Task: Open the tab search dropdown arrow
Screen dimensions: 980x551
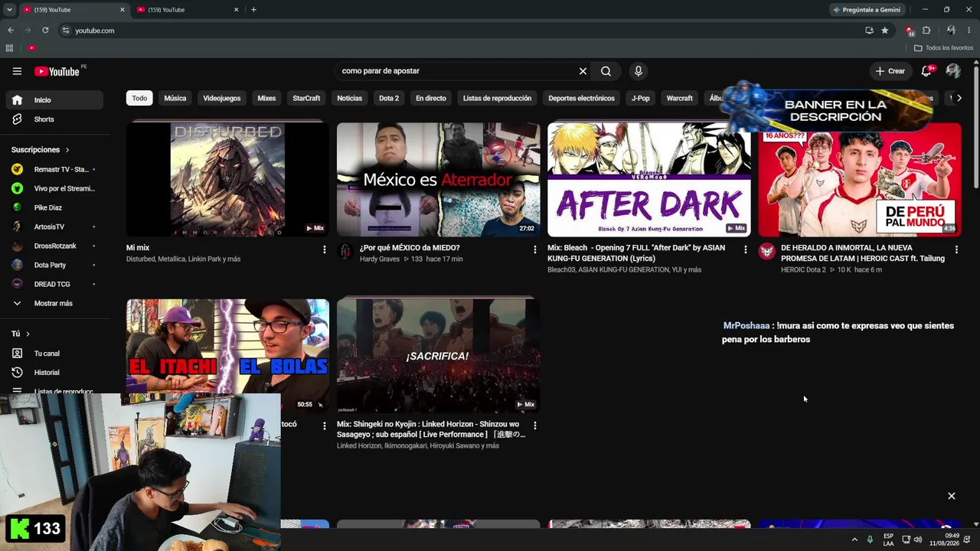Action: click(9, 10)
